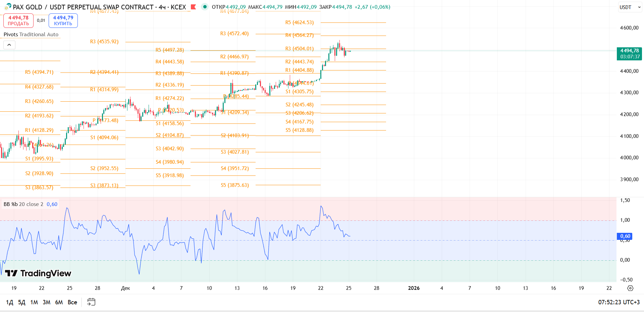Image resolution: width=644 pixels, height=312 pixels.
Task: Select the 5Д time range
Action: tap(21, 302)
